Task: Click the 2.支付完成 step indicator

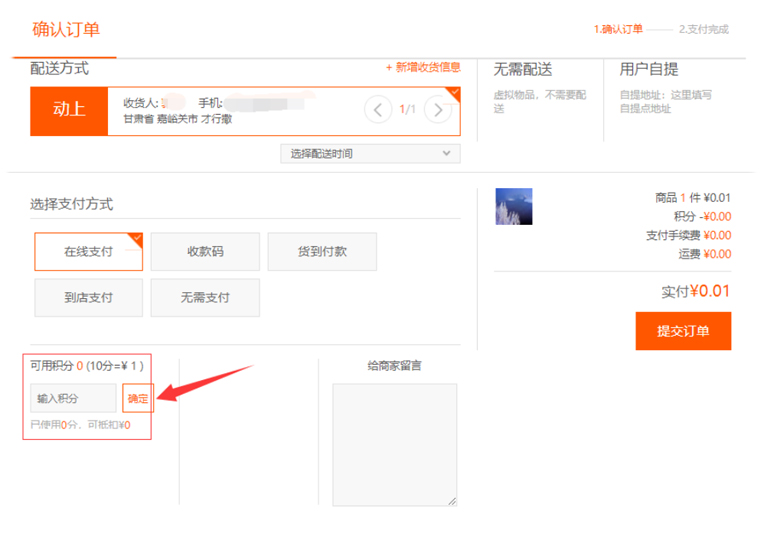Action: tap(704, 29)
